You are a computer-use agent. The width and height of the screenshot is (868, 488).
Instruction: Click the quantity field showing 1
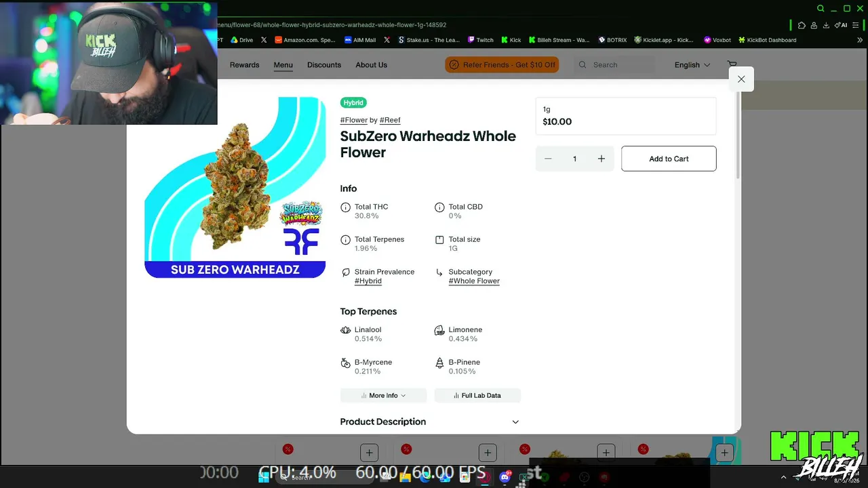pyautogui.click(x=574, y=159)
